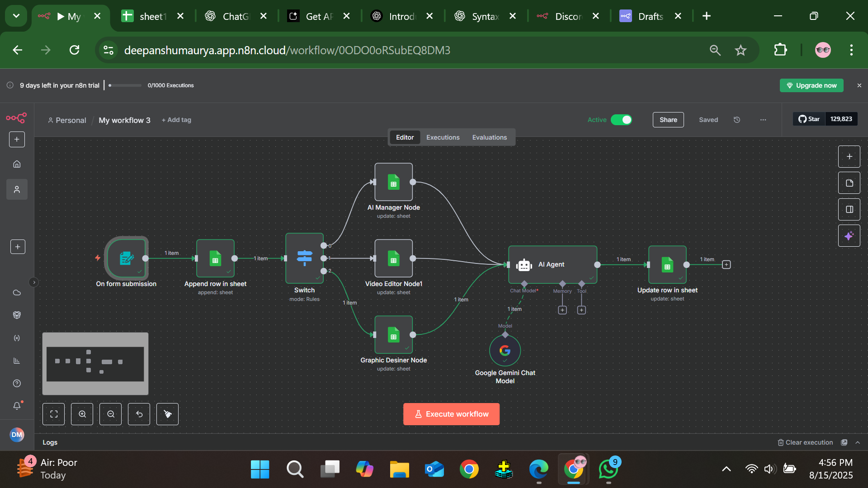Add a sticky note from the right panel

[849, 183]
